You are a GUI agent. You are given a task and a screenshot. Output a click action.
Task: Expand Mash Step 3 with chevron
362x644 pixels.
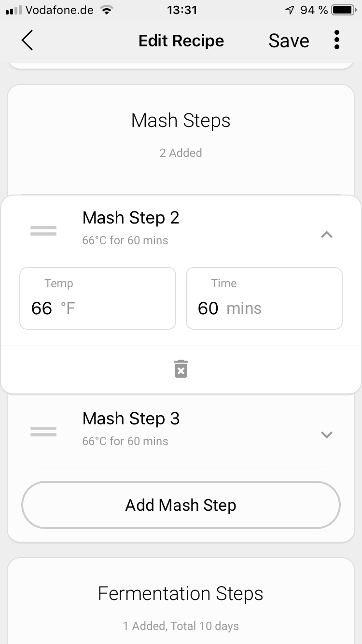pyautogui.click(x=327, y=434)
